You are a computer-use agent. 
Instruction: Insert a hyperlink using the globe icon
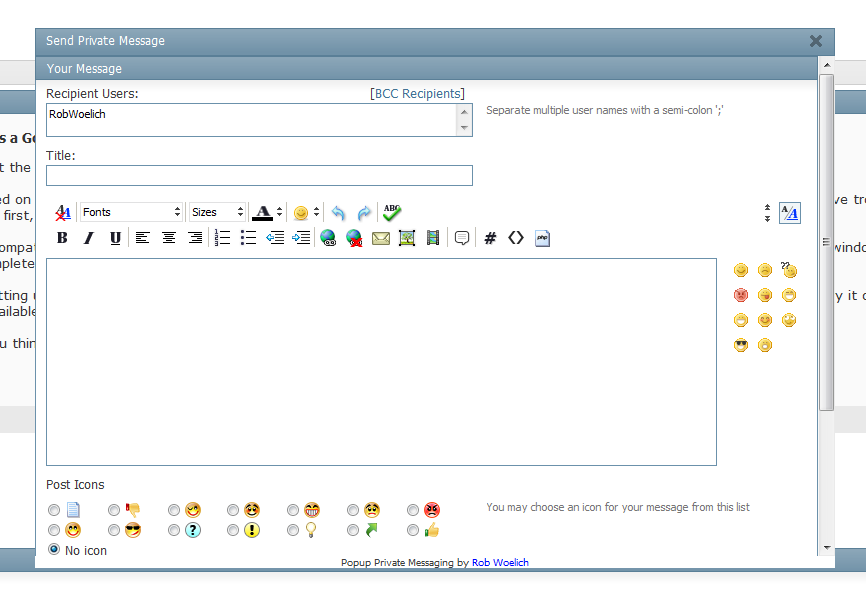point(328,238)
